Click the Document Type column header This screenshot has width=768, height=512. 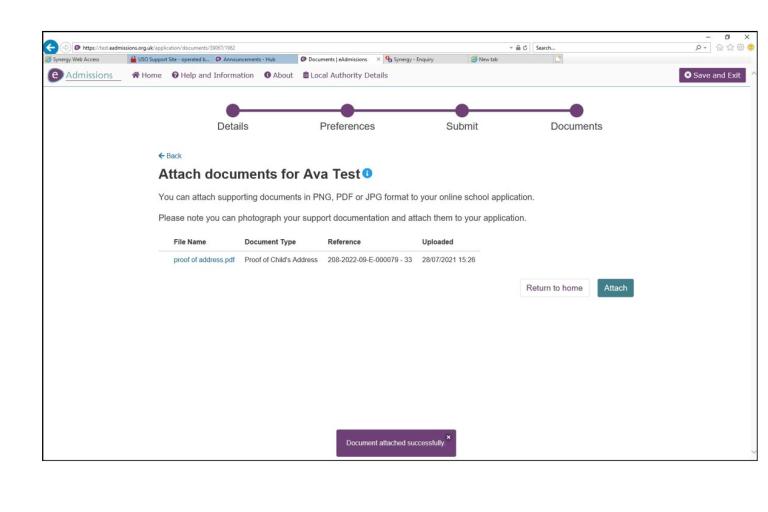click(x=270, y=242)
